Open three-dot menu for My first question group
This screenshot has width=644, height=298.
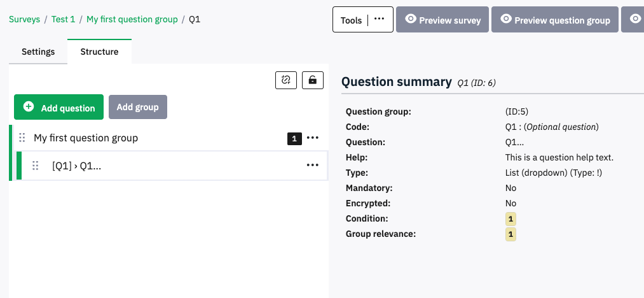click(x=312, y=138)
